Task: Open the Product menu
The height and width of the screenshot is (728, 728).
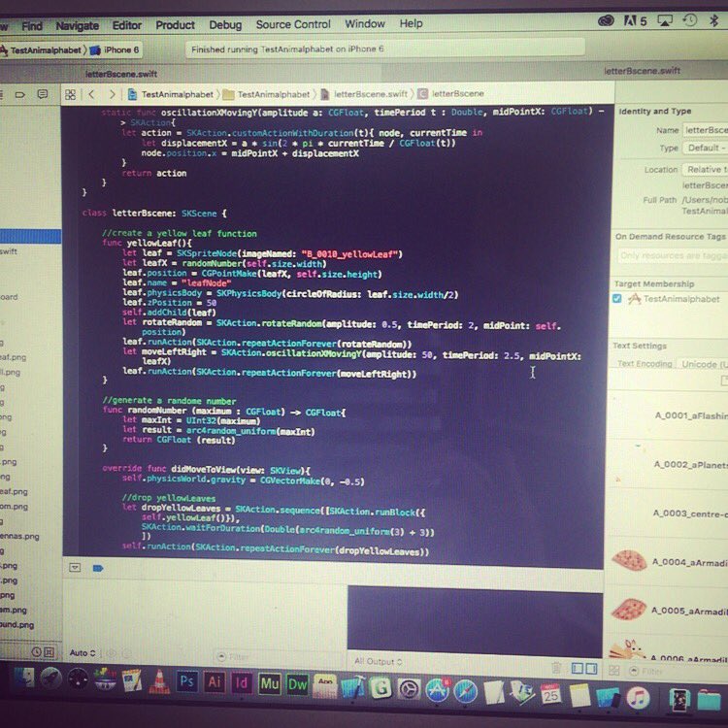Action: (x=175, y=24)
